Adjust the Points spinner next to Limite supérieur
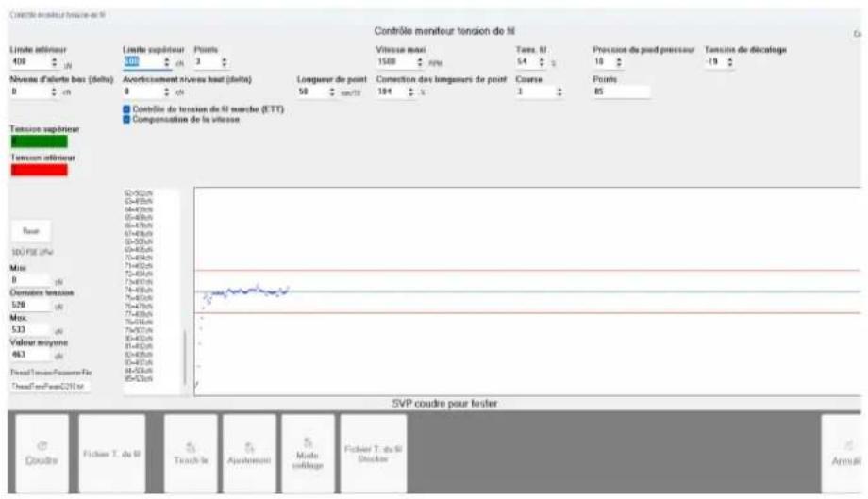This screenshot has width=868, height=499. 225,62
